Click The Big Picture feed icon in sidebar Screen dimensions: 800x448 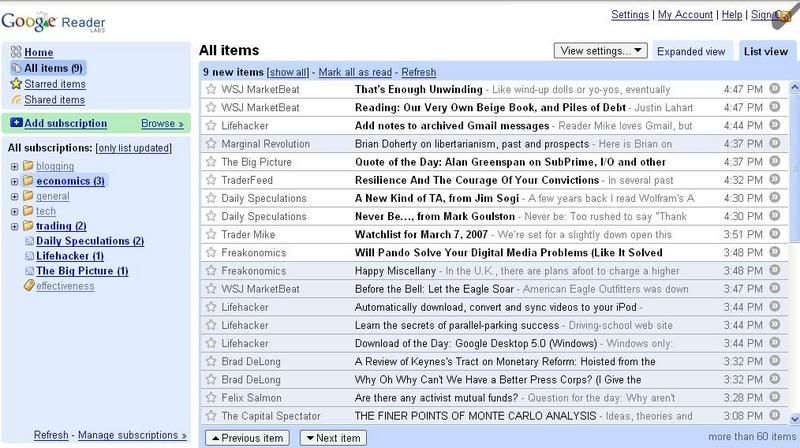click(30, 271)
